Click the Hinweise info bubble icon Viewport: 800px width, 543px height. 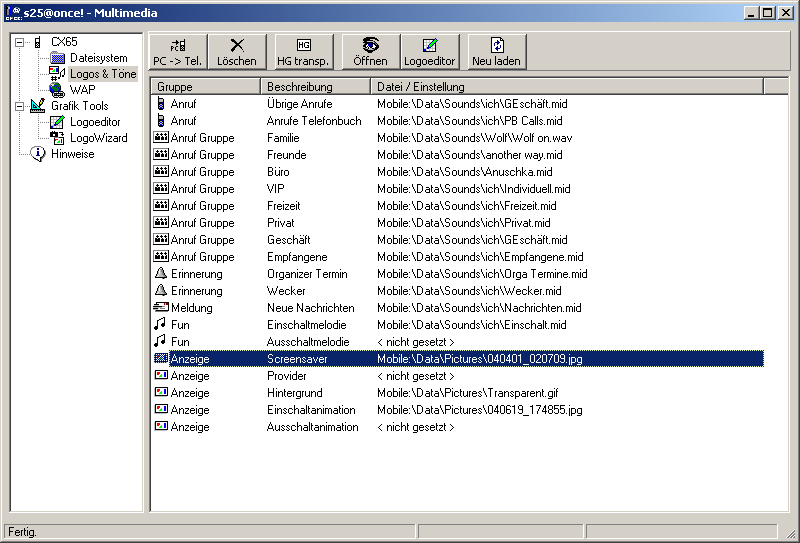pyautogui.click(x=38, y=154)
